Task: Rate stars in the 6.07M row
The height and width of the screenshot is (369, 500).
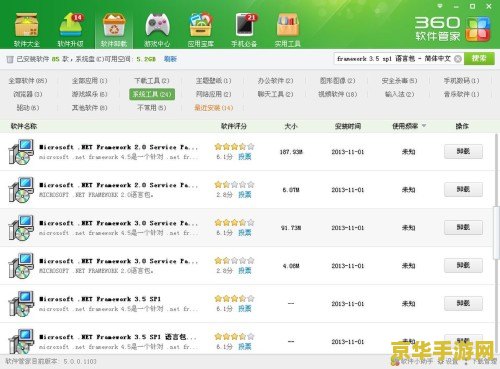Action: point(235,184)
